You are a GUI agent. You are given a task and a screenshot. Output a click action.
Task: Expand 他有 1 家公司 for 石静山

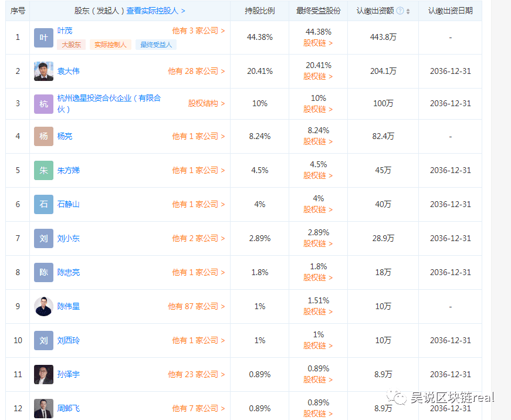click(x=198, y=204)
